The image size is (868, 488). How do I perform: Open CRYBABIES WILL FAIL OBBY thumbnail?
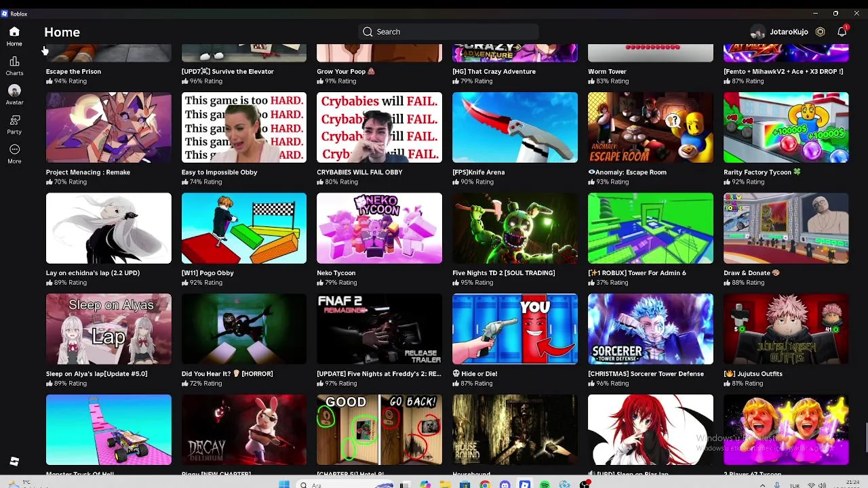[379, 127]
